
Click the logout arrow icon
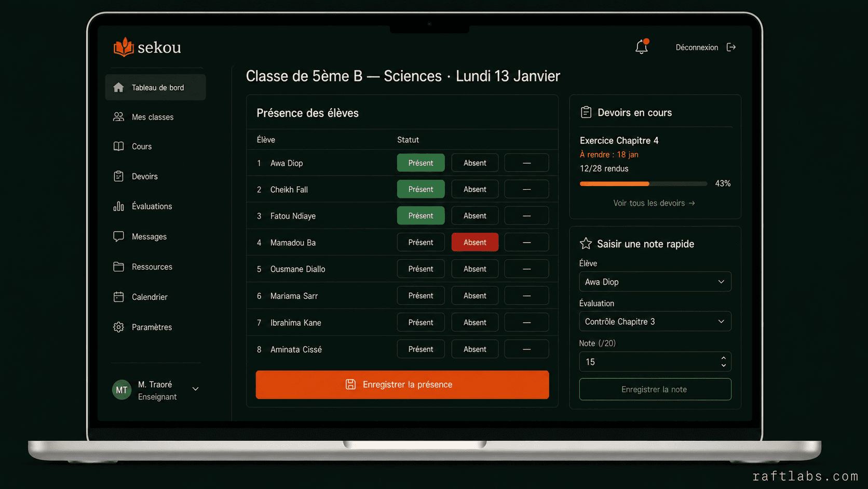[731, 47]
